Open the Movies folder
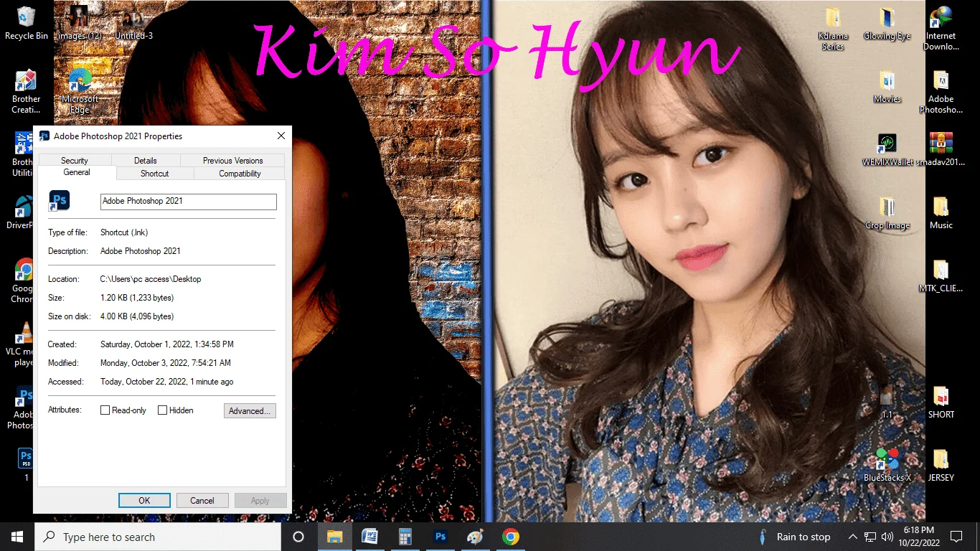Screen dimensions: 980x551 coord(887,87)
